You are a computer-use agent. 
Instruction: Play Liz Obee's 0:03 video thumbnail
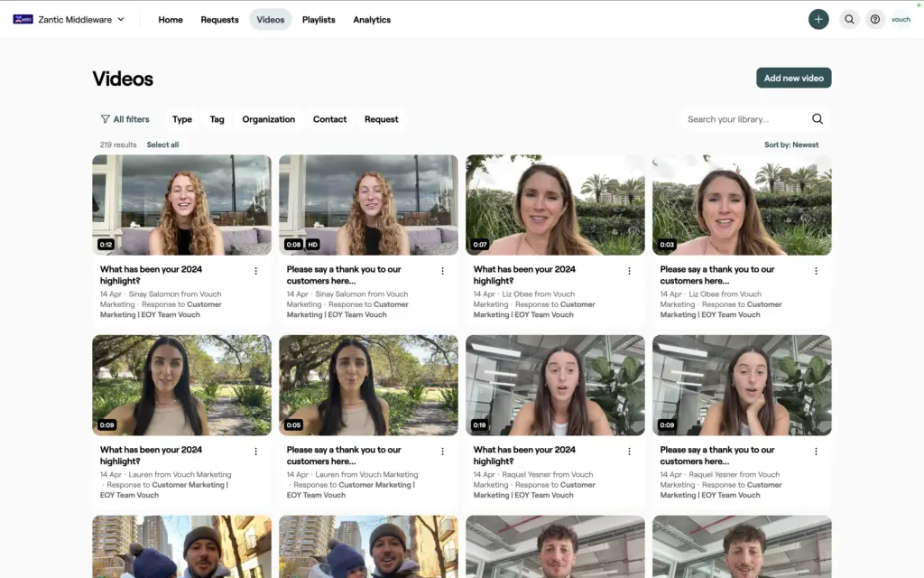[x=742, y=205]
